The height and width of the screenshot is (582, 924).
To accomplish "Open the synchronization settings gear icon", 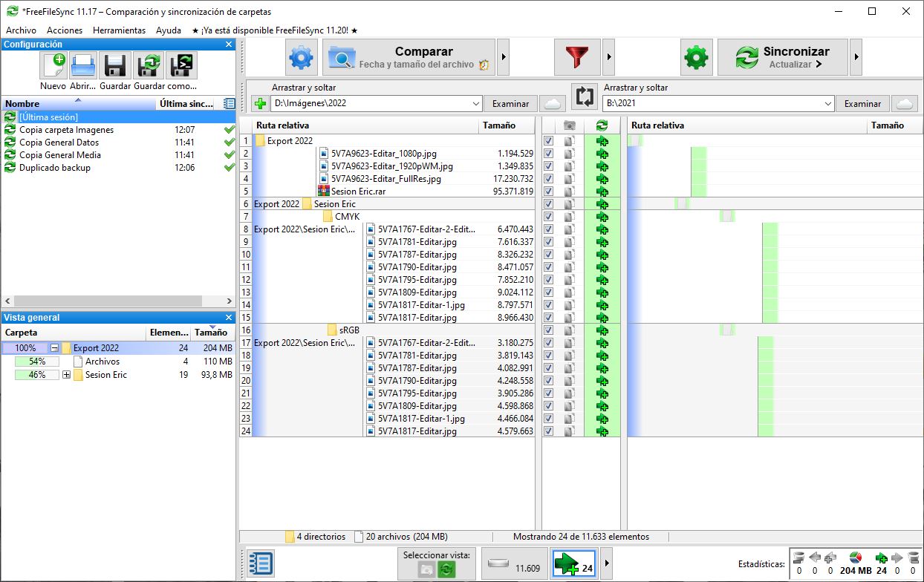I will [x=696, y=57].
